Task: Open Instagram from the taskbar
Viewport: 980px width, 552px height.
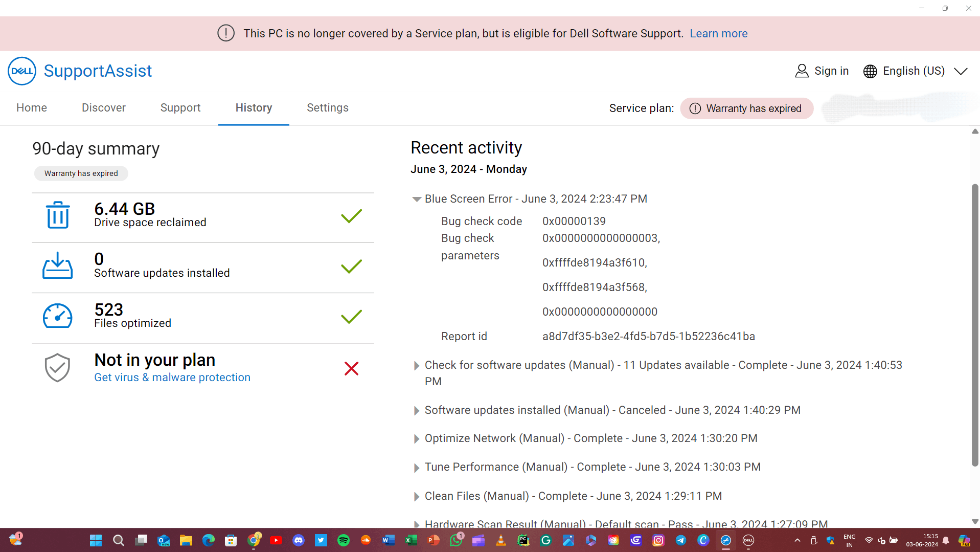Action: 658,540
